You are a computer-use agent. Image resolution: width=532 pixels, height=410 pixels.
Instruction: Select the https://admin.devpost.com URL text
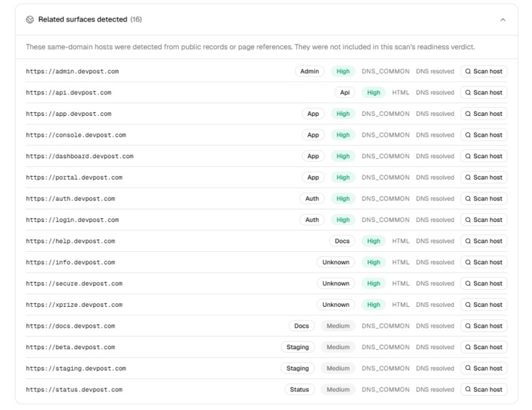pyautogui.click(x=72, y=72)
